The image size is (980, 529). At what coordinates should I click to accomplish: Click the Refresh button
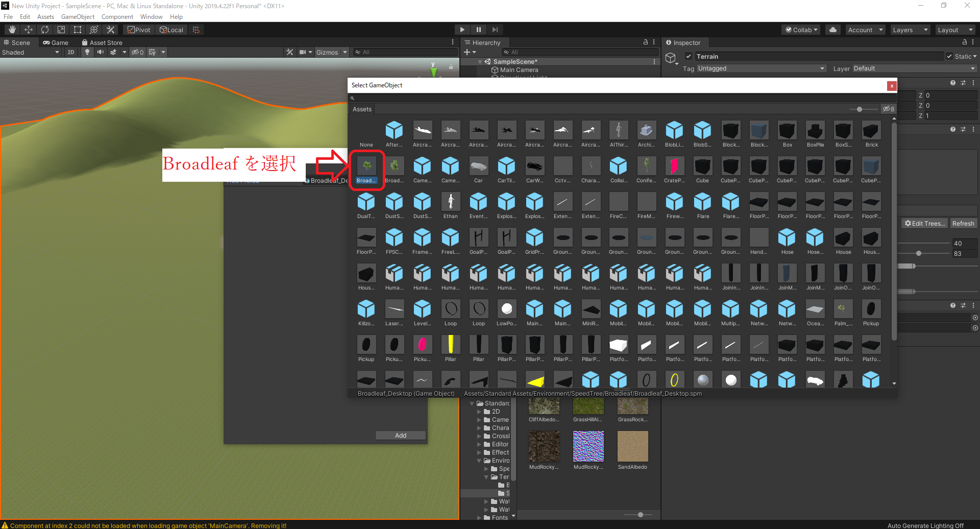click(963, 223)
